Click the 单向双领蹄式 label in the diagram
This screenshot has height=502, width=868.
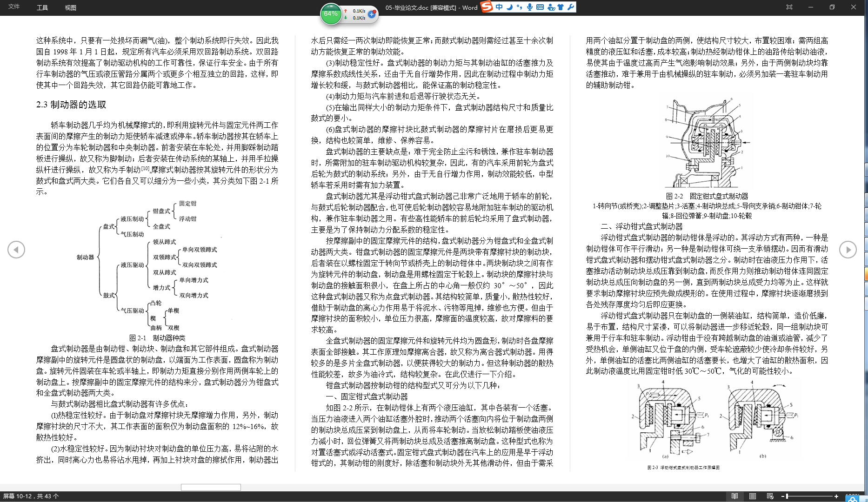200,250
